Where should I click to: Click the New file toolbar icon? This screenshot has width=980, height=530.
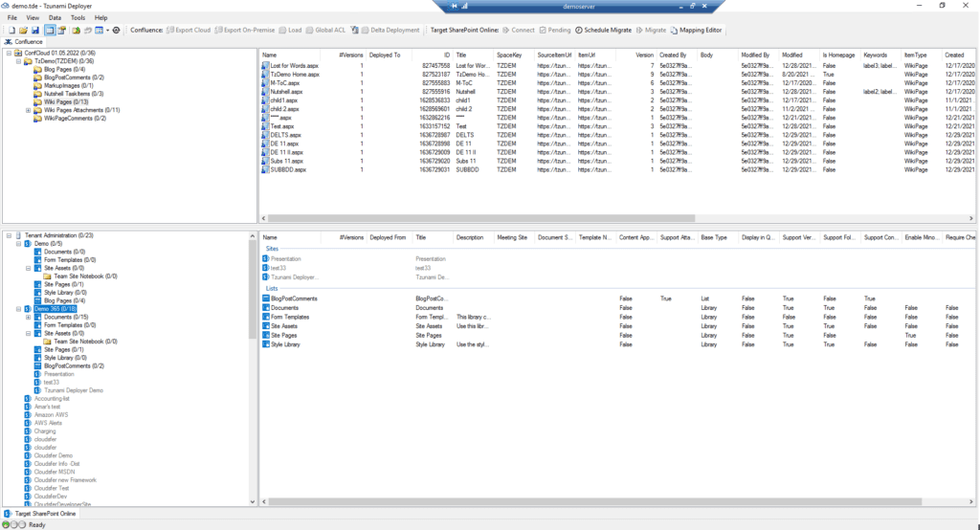pos(11,30)
